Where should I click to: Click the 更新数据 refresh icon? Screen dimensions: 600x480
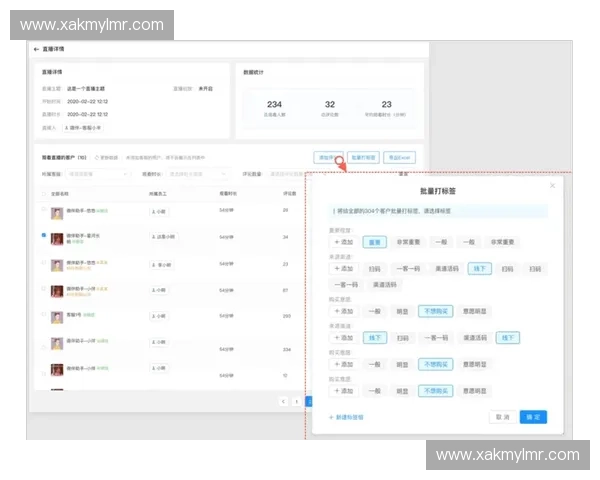pyautogui.click(x=97, y=158)
